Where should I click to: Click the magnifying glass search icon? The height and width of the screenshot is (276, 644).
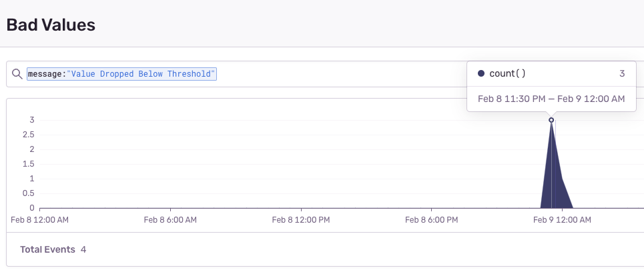click(17, 74)
